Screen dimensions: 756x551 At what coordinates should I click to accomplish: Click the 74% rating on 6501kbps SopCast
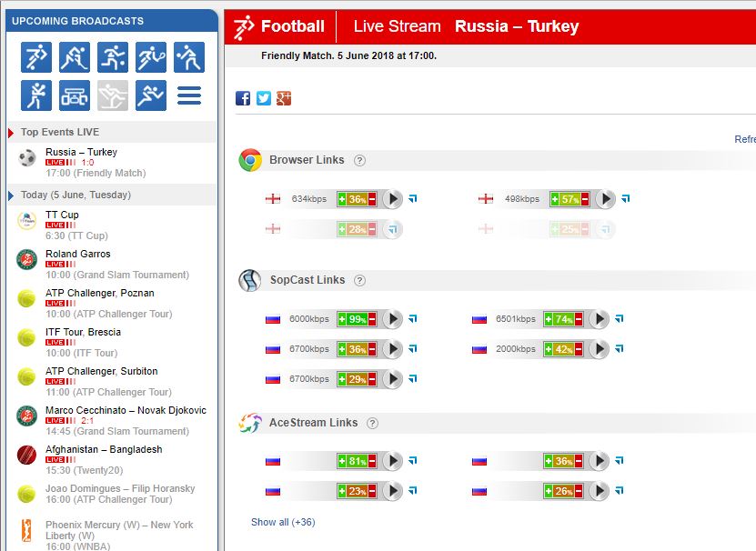coord(564,319)
